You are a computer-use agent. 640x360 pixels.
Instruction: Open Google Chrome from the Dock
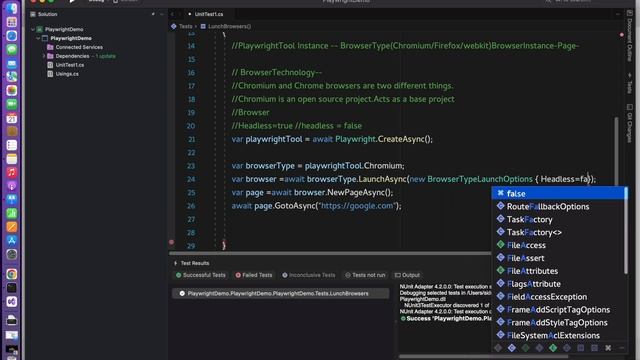(11, 274)
